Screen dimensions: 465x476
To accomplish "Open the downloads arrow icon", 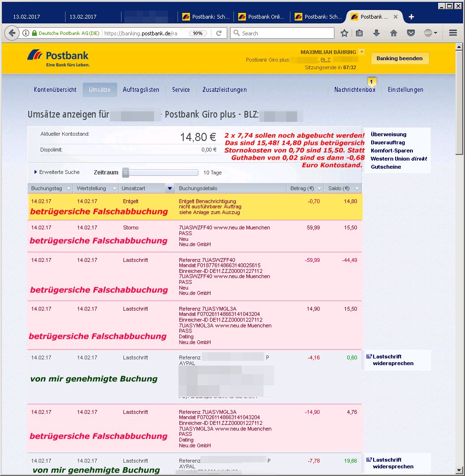I will point(376,33).
